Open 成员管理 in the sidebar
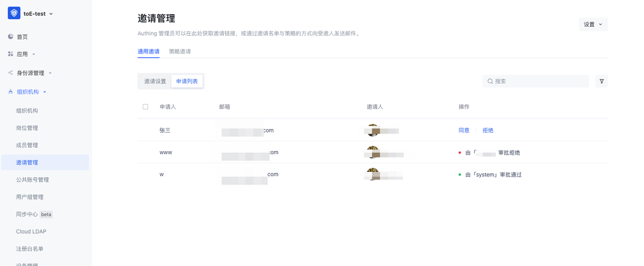The image size is (644, 266). [27, 145]
